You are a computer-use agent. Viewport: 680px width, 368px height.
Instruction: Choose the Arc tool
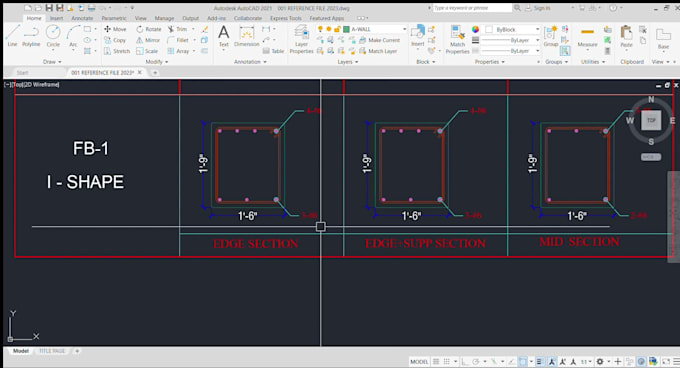73,36
